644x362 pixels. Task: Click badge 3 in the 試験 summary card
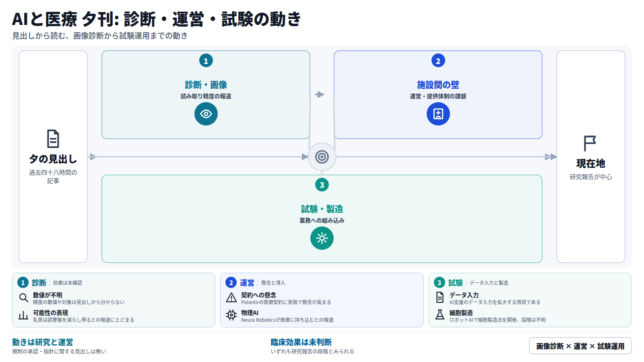[440, 283]
